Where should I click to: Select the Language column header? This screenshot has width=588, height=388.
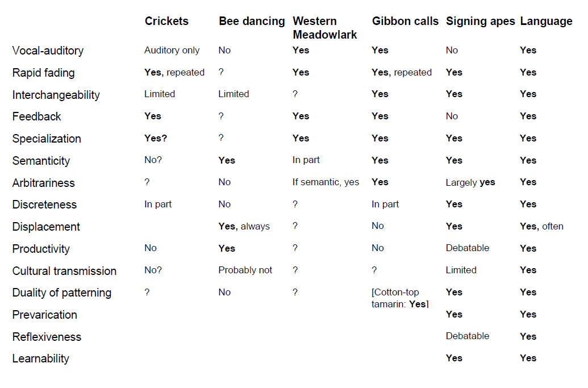coord(546,22)
